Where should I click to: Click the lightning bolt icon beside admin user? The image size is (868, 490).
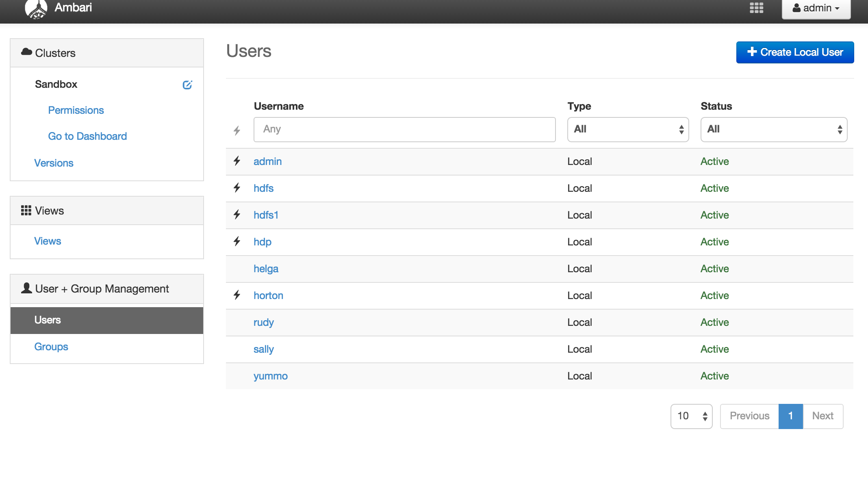coord(237,161)
